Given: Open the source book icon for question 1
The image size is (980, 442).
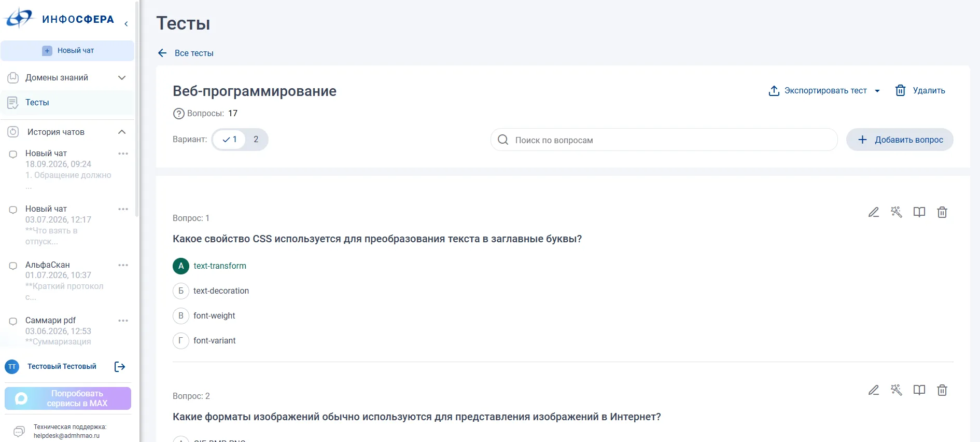Looking at the screenshot, I should pyautogui.click(x=919, y=212).
